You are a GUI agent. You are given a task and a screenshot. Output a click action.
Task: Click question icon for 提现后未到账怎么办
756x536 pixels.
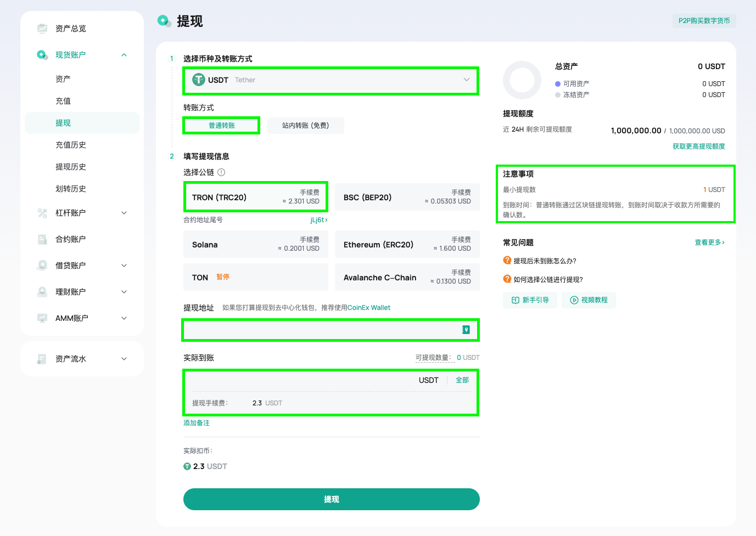507,261
